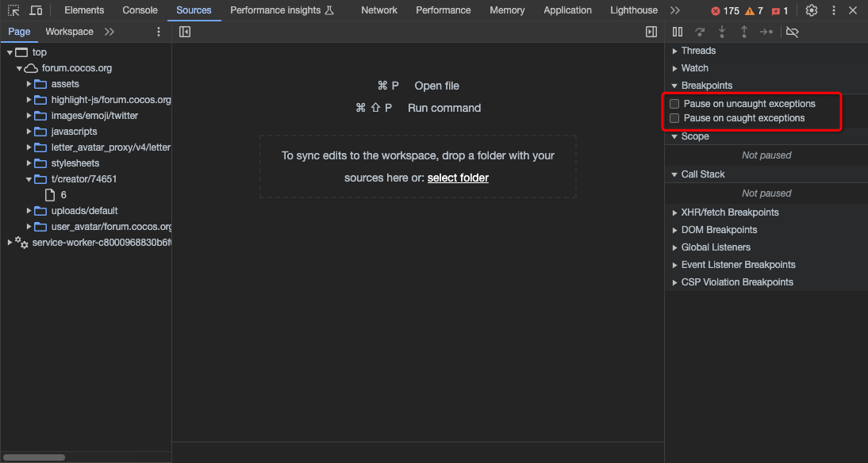Click the step out of function icon
Image resolution: width=868 pixels, height=463 pixels.
click(744, 32)
